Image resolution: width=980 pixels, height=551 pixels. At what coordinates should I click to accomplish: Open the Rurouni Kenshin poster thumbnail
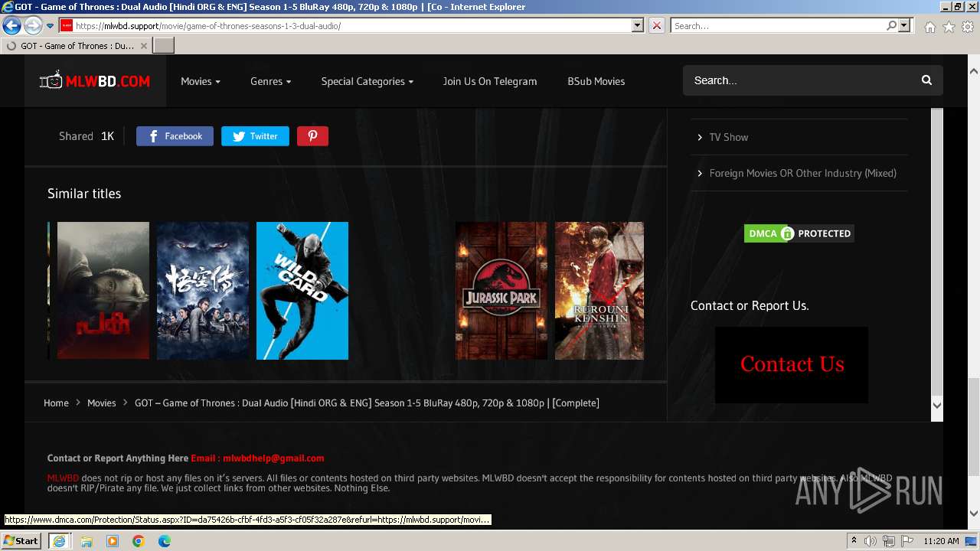pos(599,291)
